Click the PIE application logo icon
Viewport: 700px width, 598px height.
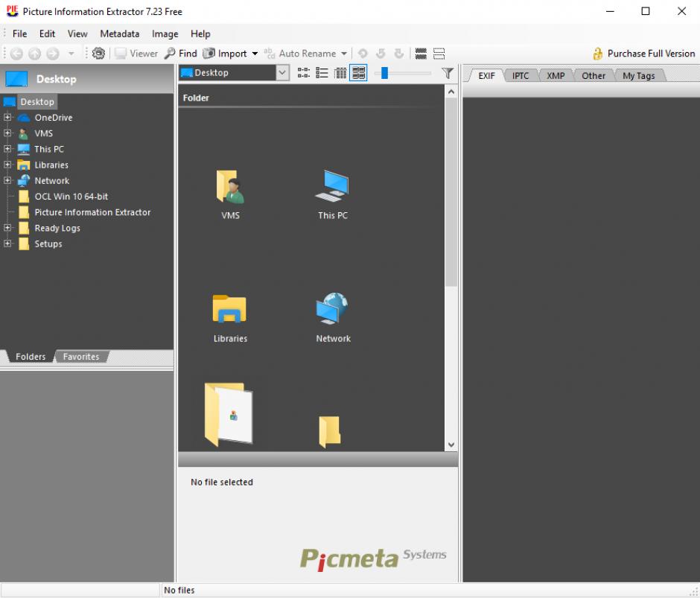click(x=12, y=11)
